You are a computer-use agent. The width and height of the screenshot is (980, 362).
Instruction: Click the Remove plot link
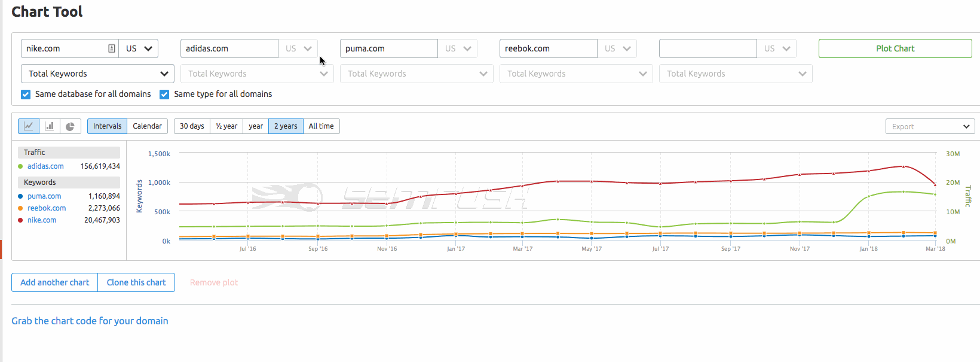pos(214,282)
